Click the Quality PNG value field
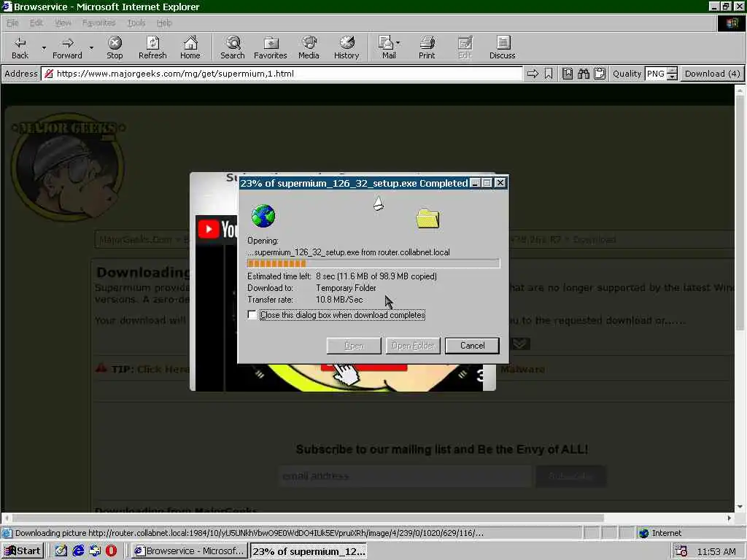 (x=656, y=74)
